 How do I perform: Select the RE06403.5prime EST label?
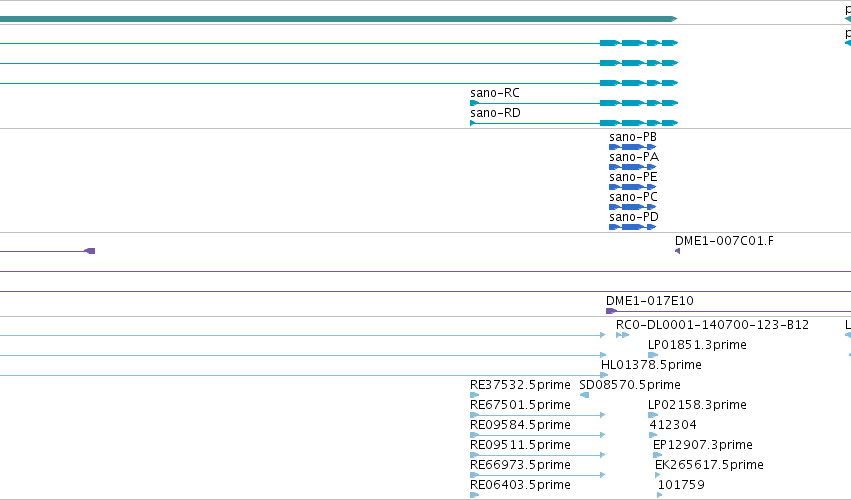[520, 485]
